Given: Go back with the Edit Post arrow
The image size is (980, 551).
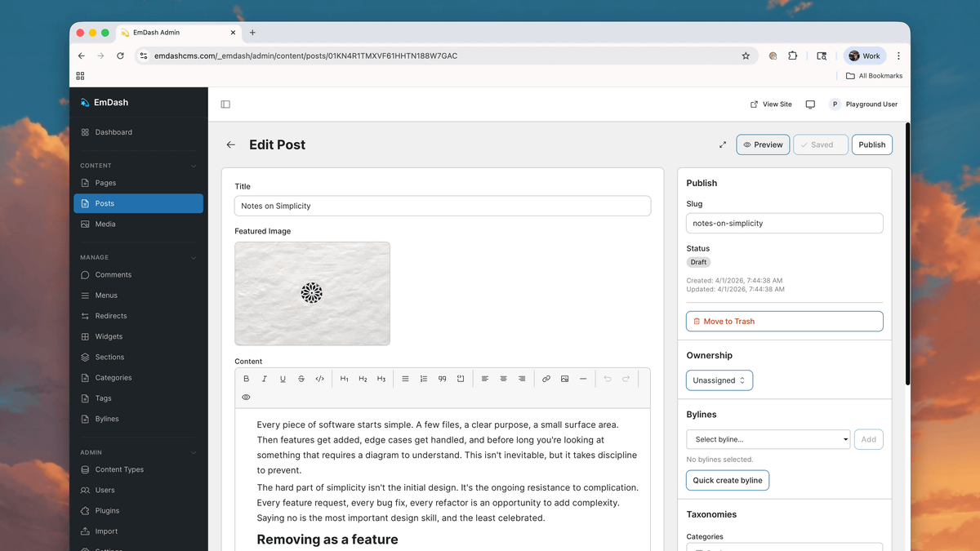Looking at the screenshot, I should point(231,144).
